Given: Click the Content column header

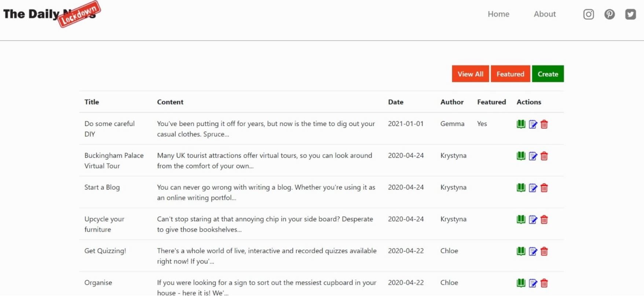Looking at the screenshot, I should pos(170,102).
